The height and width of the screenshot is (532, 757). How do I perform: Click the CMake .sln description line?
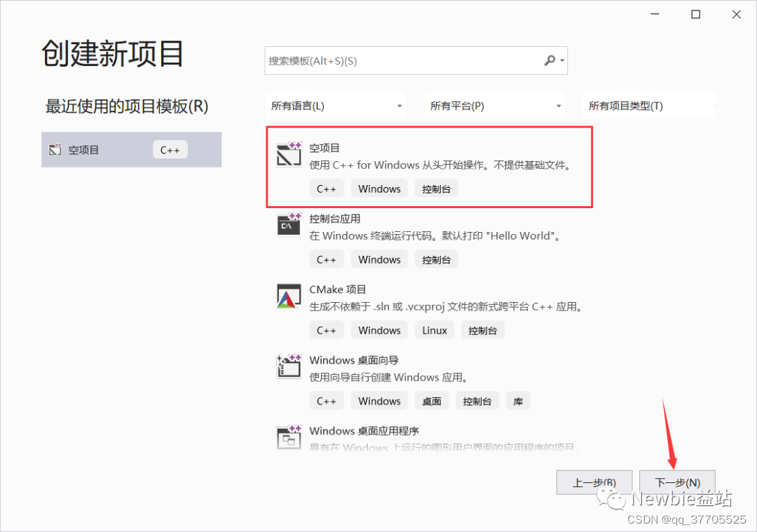(x=447, y=306)
